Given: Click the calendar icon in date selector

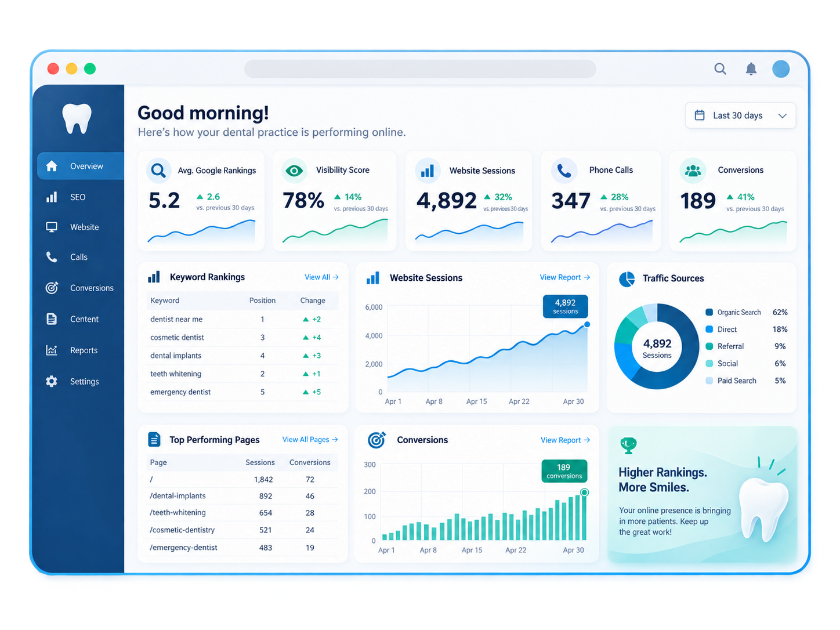Looking at the screenshot, I should (700, 115).
